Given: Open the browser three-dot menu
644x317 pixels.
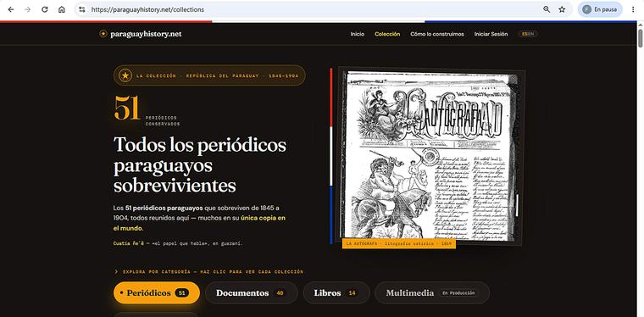Looking at the screenshot, I should pyautogui.click(x=633, y=9).
